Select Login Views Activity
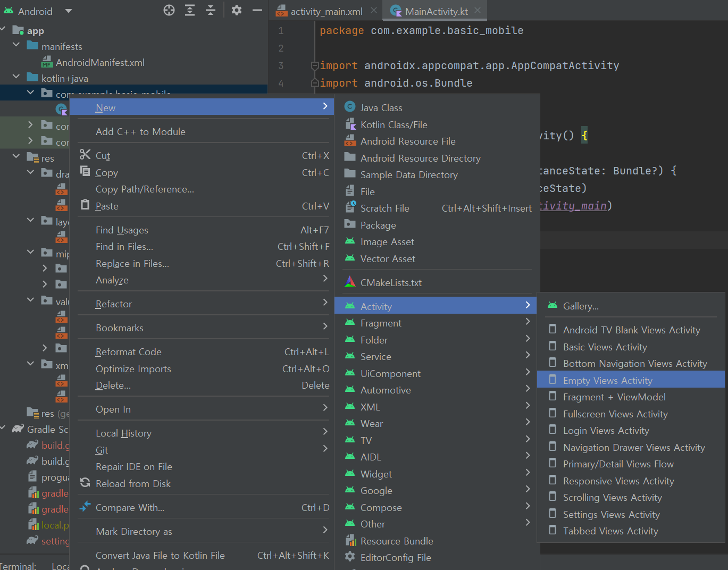Viewport: 728px width, 570px height. click(631, 430)
